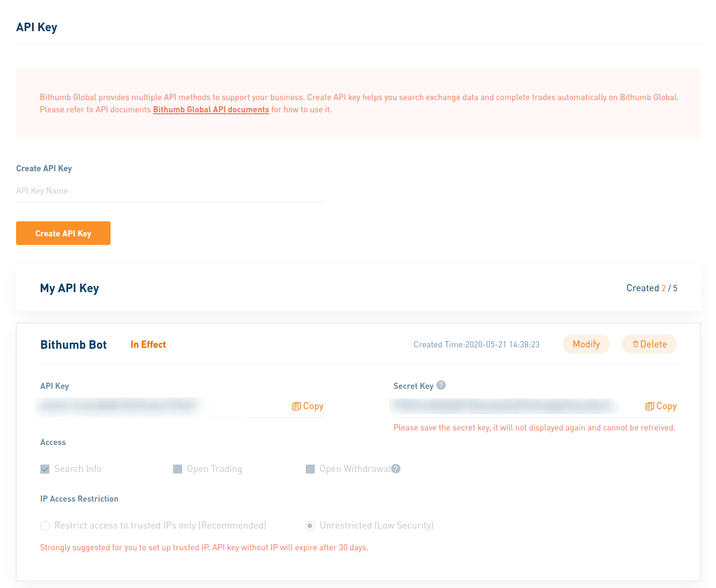Click the Access section label
716x588 pixels.
(x=53, y=442)
